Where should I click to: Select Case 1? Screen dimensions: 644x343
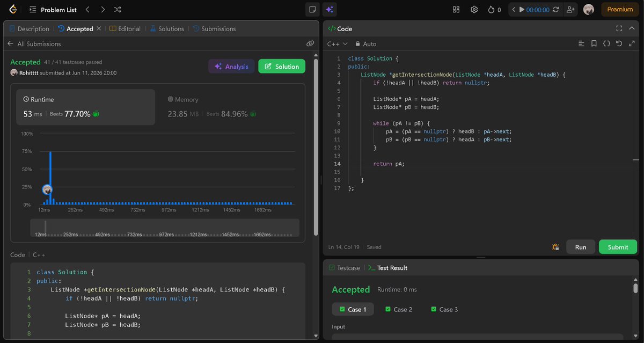353,309
